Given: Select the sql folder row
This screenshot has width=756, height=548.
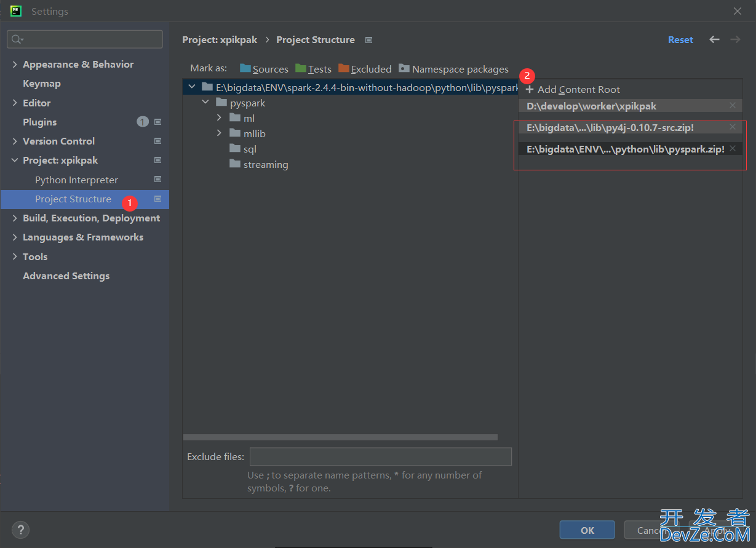Looking at the screenshot, I should coord(350,148).
